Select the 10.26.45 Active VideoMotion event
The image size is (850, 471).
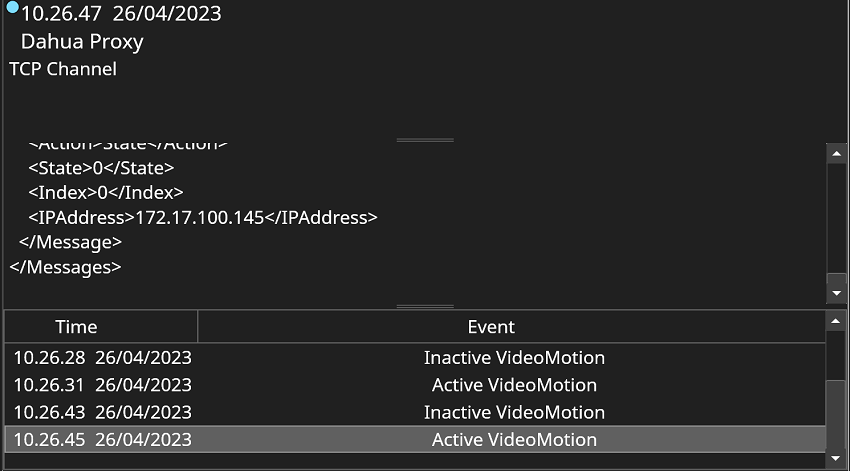[x=415, y=440]
